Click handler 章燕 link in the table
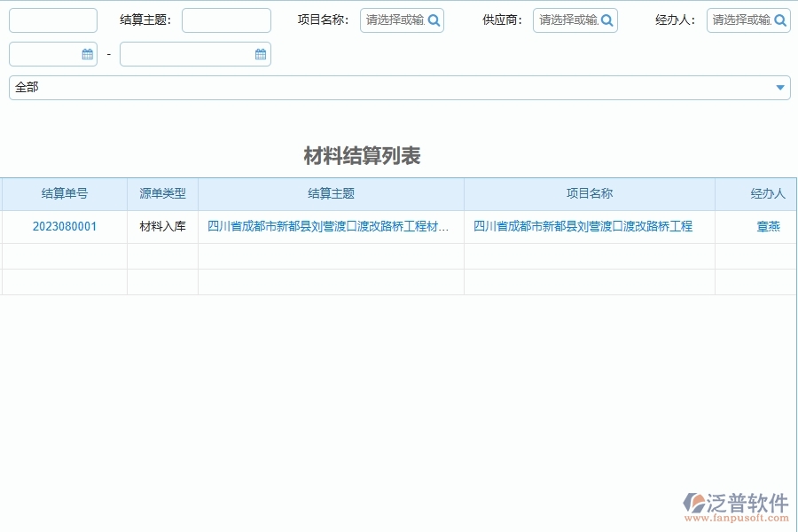The image size is (798, 532). tap(768, 226)
